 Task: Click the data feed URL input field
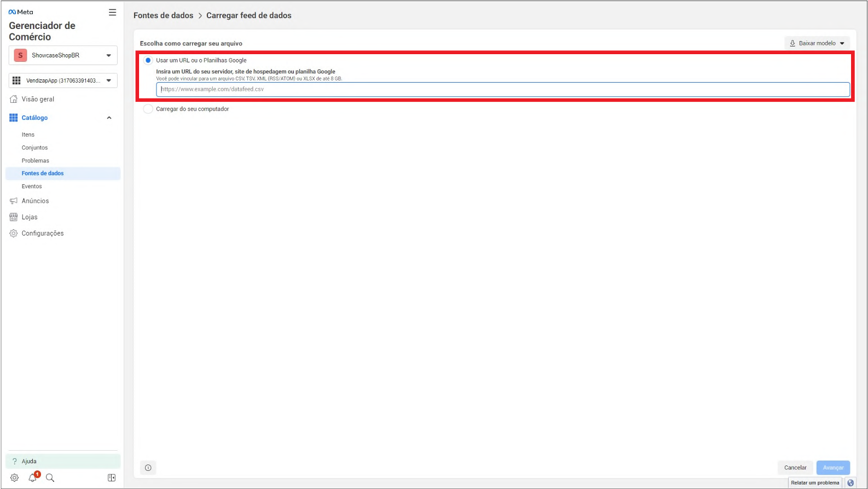tap(502, 89)
